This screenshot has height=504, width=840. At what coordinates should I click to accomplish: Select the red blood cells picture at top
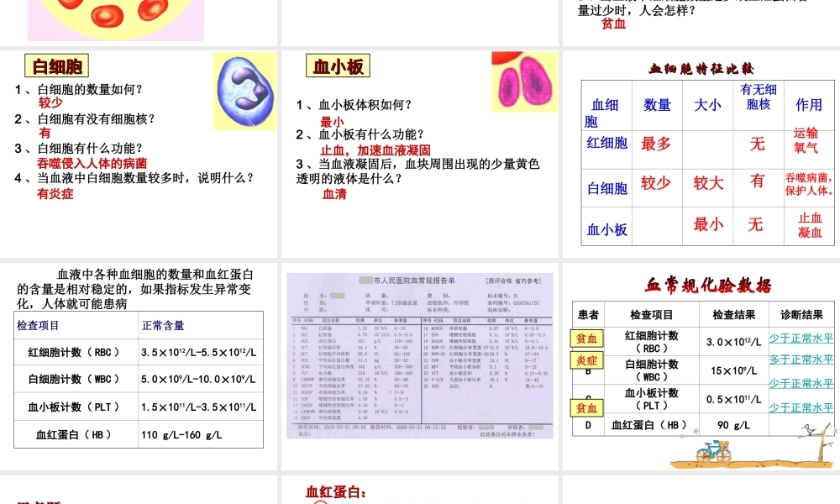(115, 20)
